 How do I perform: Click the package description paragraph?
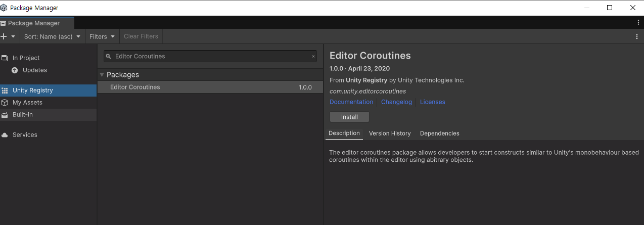point(484,156)
